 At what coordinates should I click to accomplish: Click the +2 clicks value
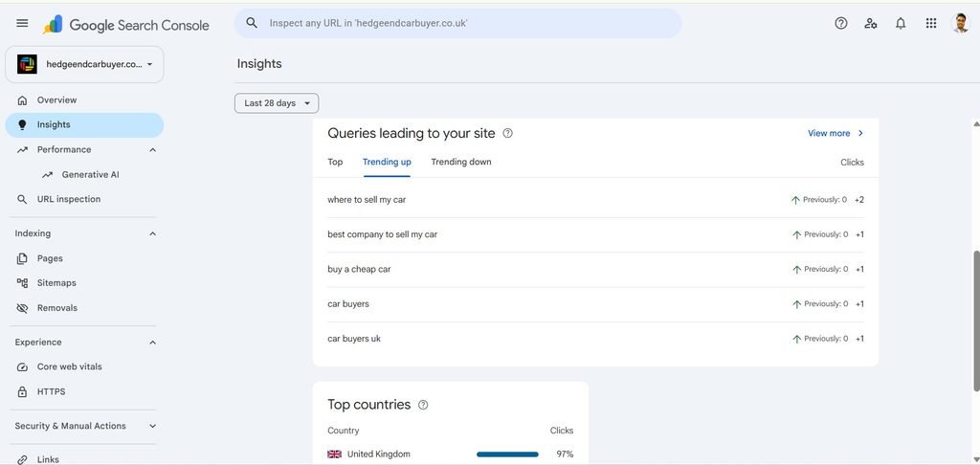tap(859, 200)
